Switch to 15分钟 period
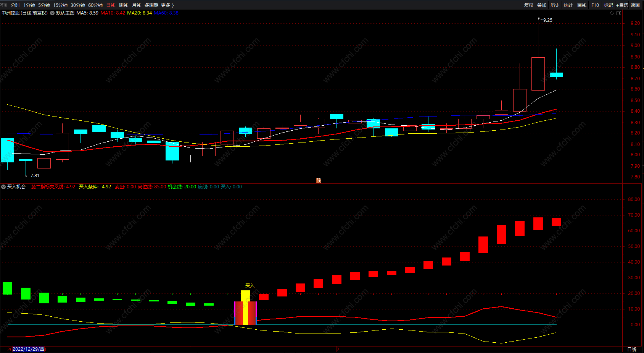This screenshot has width=644, height=353. point(60,5)
